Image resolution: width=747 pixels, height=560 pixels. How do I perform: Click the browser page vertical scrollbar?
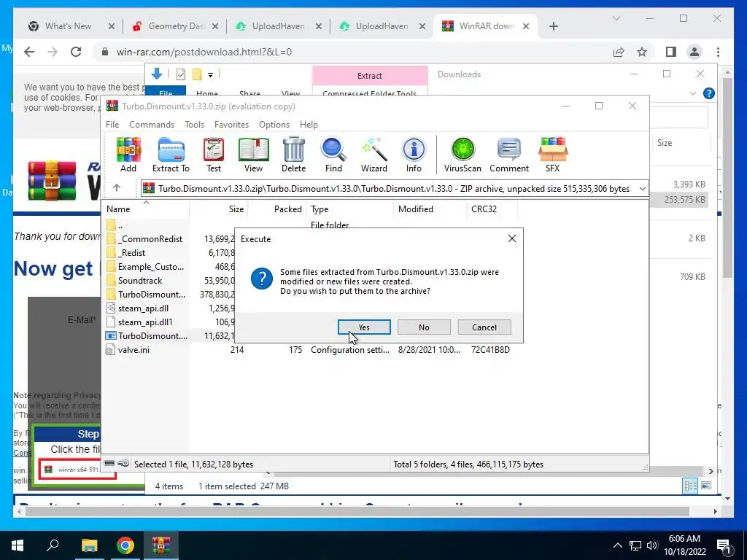point(727,178)
